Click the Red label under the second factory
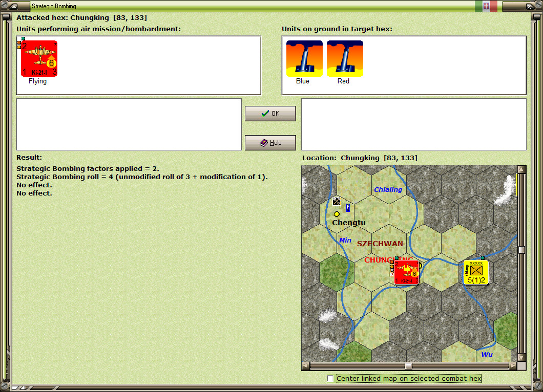The width and height of the screenshot is (543, 392). click(343, 81)
